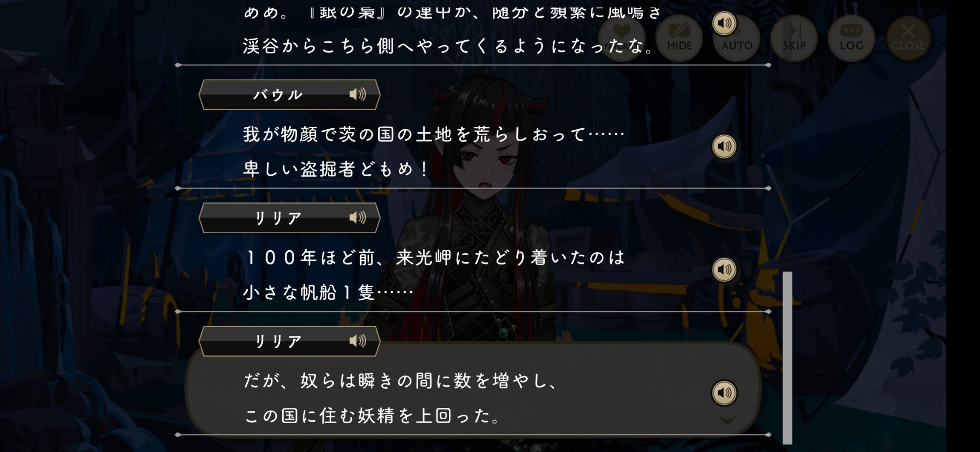The height and width of the screenshot is (452, 980).
Task: Replay audio for だが、奴らは瞬きの間に line
Action: click(x=724, y=393)
